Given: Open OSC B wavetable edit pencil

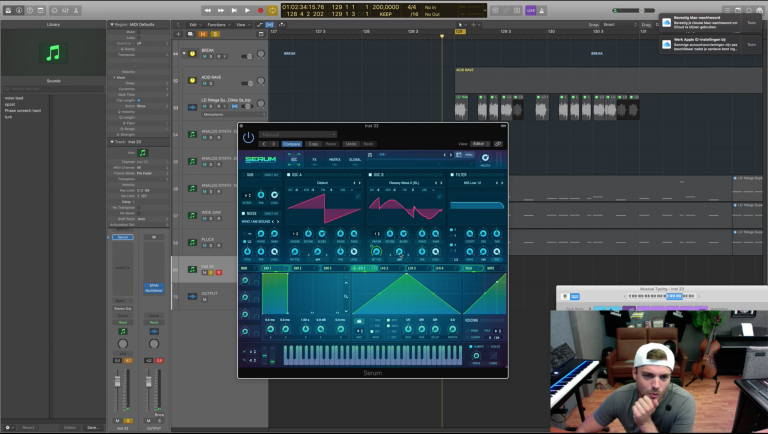Looking at the screenshot, I should [440, 196].
